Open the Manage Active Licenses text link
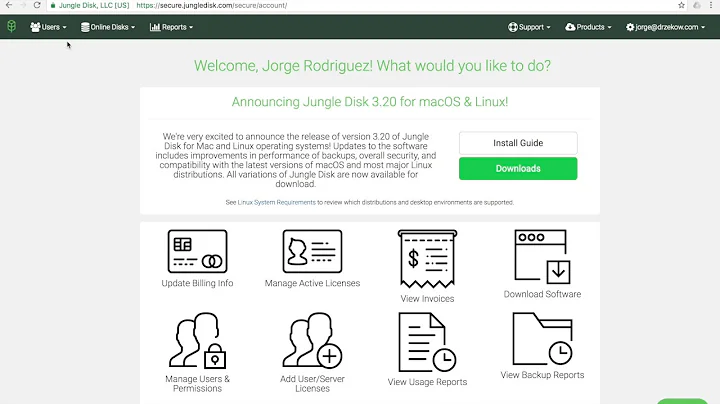This screenshot has height=404, width=720. pos(312,283)
